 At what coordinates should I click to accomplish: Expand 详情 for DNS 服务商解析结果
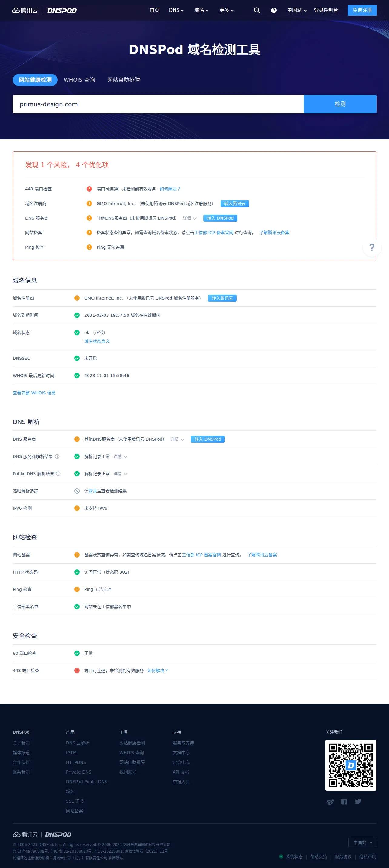120,456
